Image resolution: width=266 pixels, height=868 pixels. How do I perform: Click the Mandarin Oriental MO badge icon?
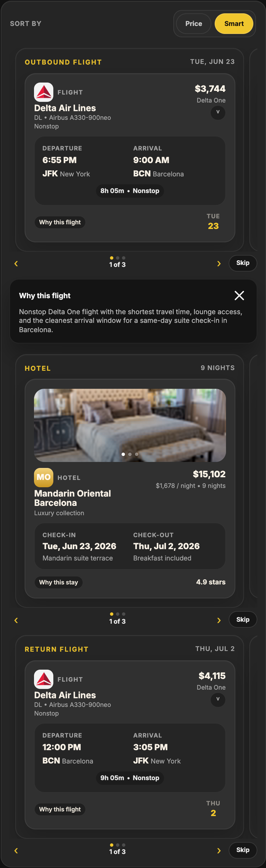click(44, 477)
